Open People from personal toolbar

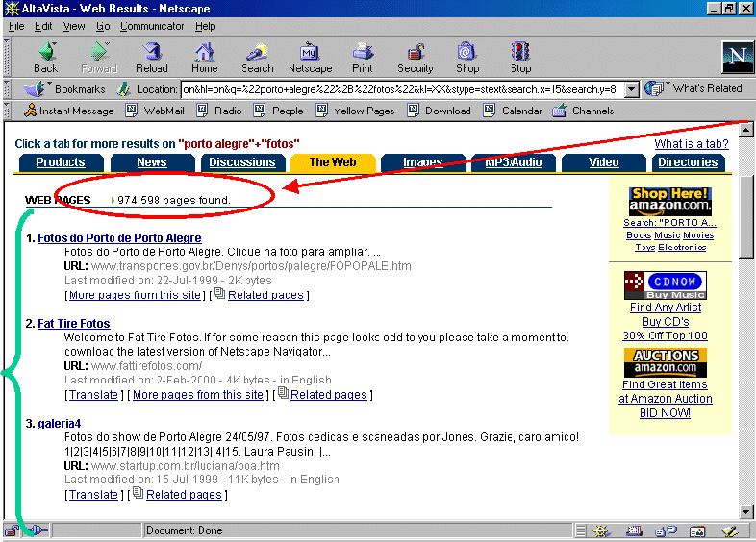click(x=279, y=111)
